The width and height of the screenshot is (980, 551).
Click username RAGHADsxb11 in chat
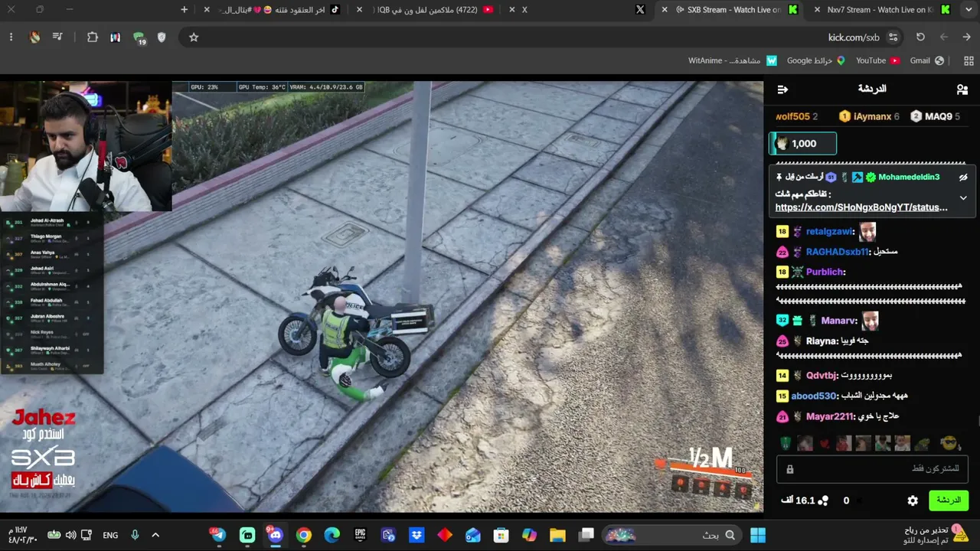pyautogui.click(x=838, y=252)
